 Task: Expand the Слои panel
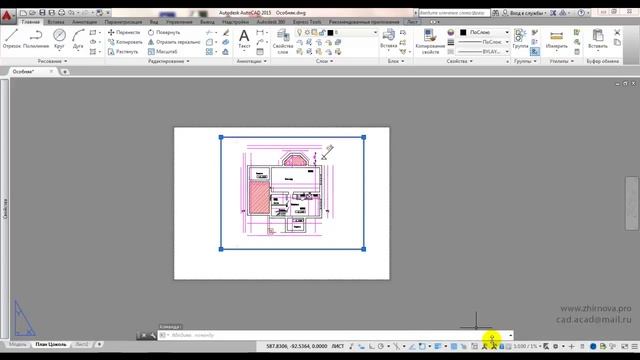pos(324,61)
